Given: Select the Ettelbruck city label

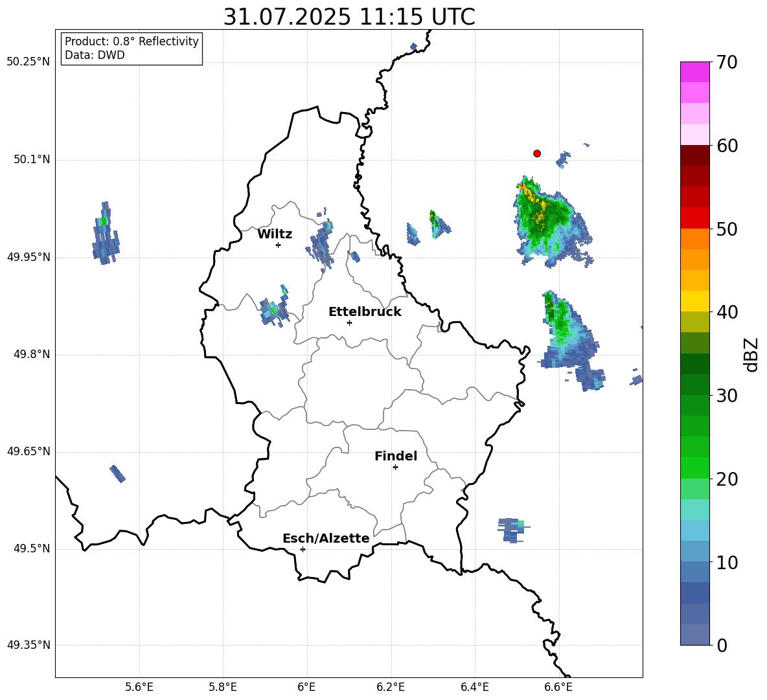Looking at the screenshot, I should (365, 312).
